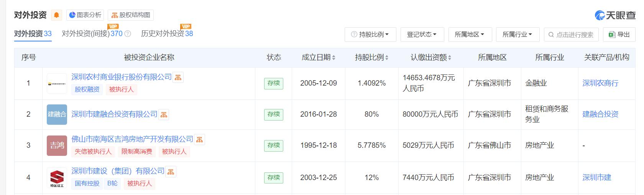Open the 深圳市建 related product link
Image resolution: width=644 pixels, height=195 pixels.
[x=597, y=177]
